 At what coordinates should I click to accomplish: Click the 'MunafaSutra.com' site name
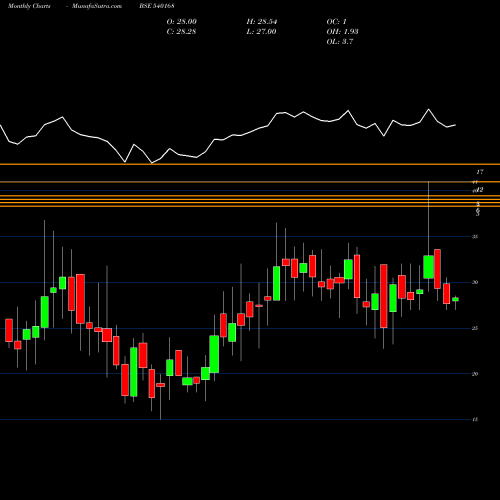tap(97, 6)
